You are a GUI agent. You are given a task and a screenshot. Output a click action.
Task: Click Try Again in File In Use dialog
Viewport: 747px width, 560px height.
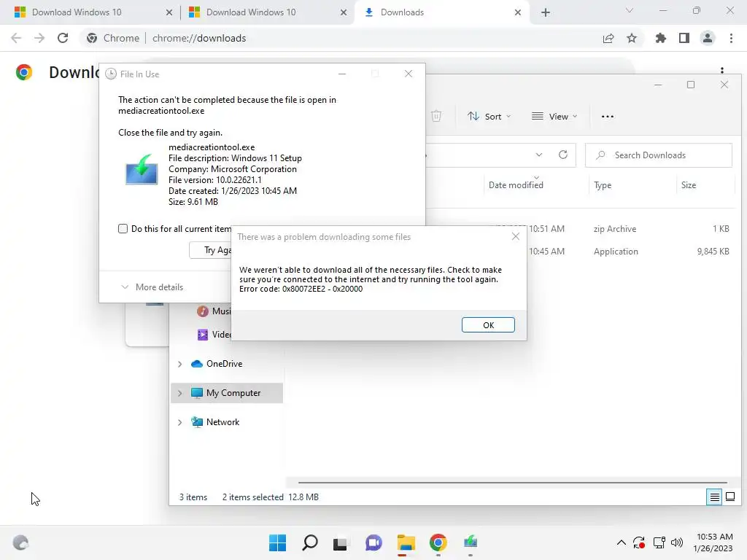(211, 250)
